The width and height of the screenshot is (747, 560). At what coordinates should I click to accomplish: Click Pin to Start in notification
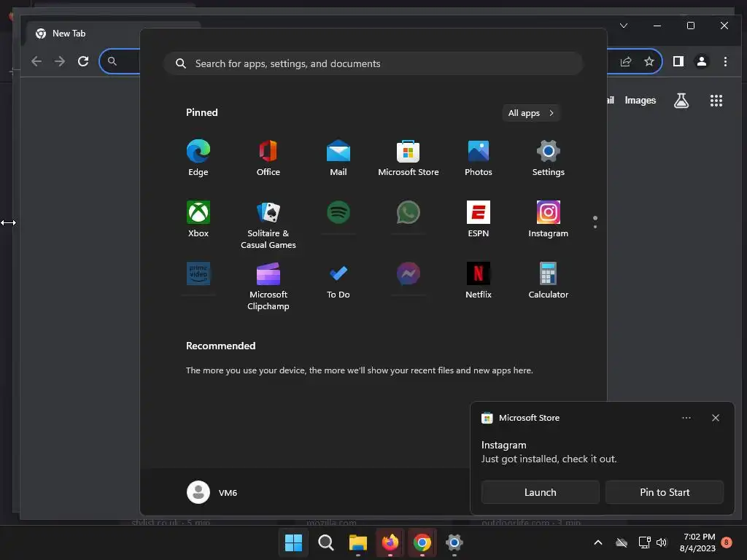pos(665,492)
